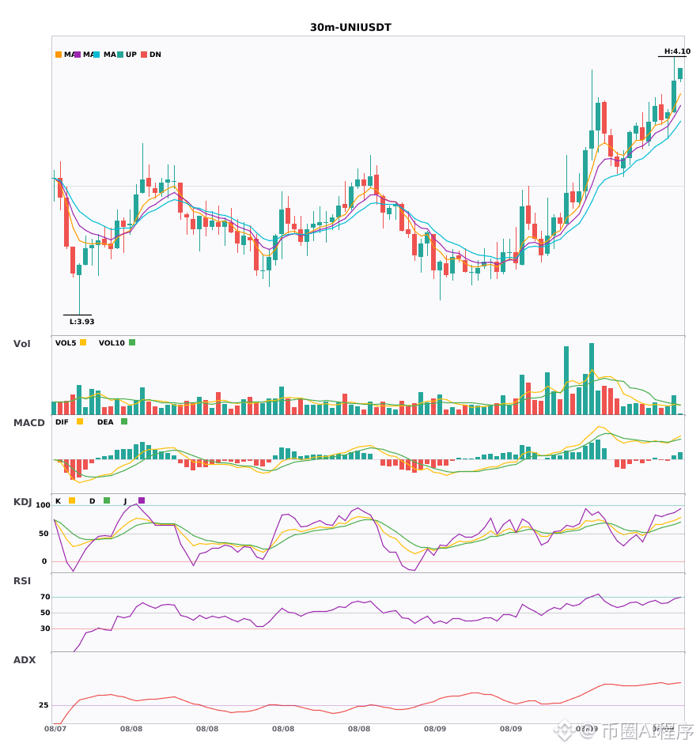
Task: Click the DIF legend text
Action: [x=62, y=422]
